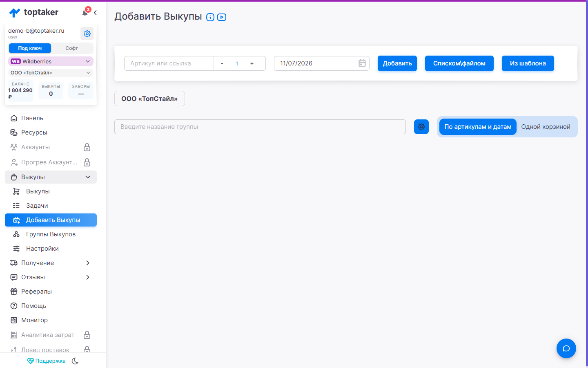
Task: Click the Списком\файлом button
Action: point(459,63)
